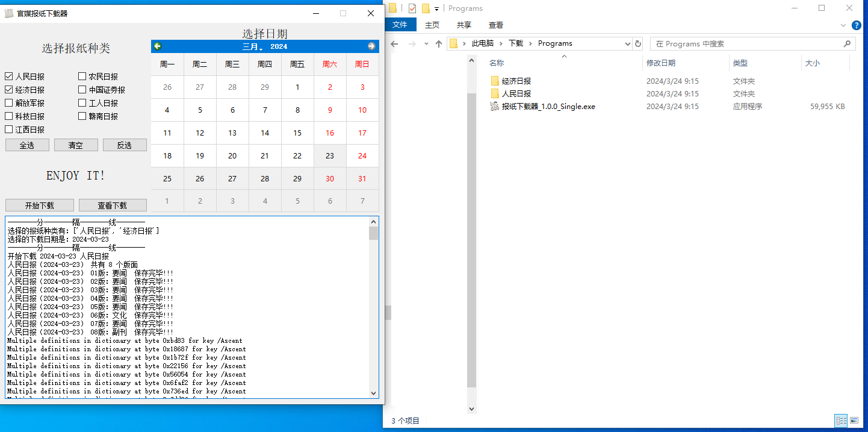Go to previous month with green arrow
The height and width of the screenshot is (432, 868).
point(158,46)
